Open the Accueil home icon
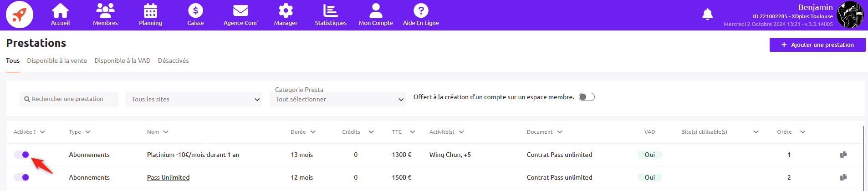The image size is (868, 191). point(60,11)
